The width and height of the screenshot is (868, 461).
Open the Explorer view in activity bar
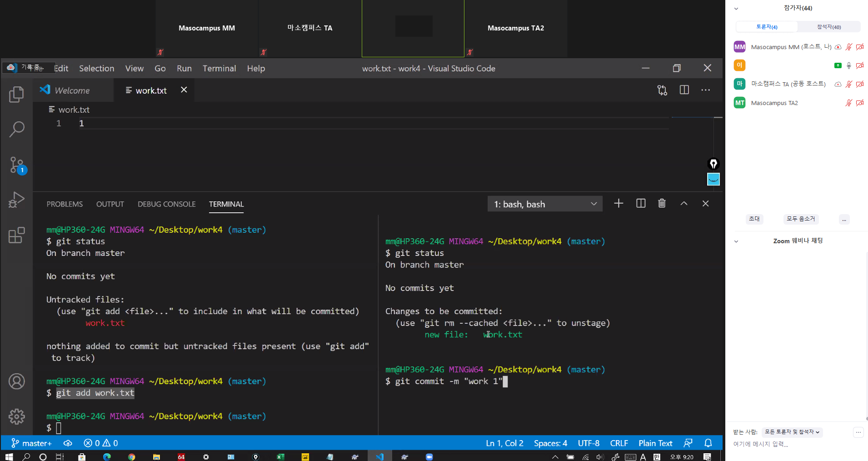click(16, 94)
